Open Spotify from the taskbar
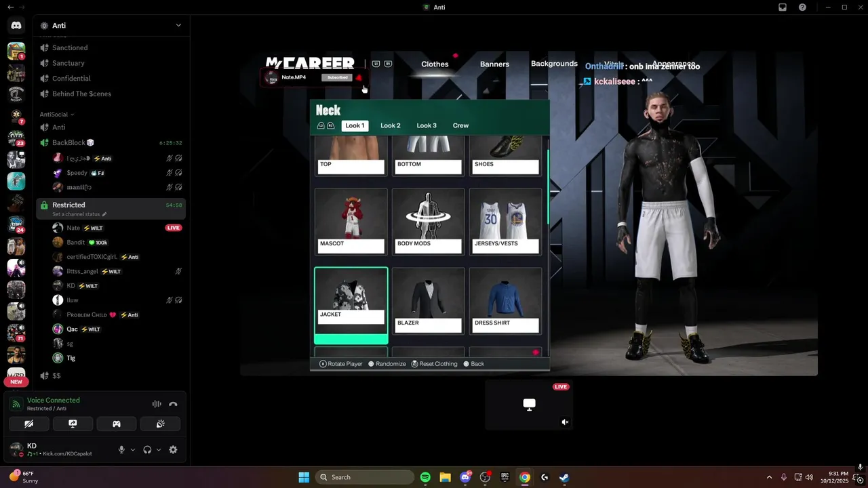 pos(425,477)
